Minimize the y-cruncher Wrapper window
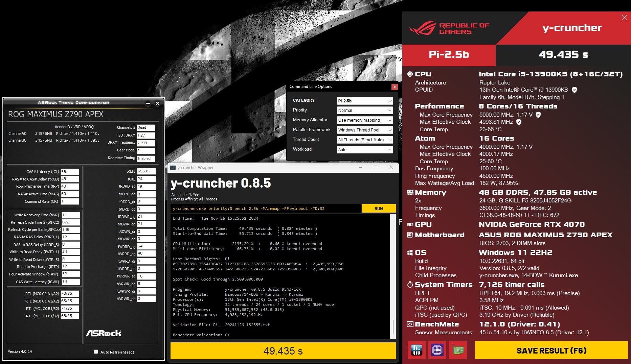The width and height of the screenshot is (631, 364). point(360,167)
